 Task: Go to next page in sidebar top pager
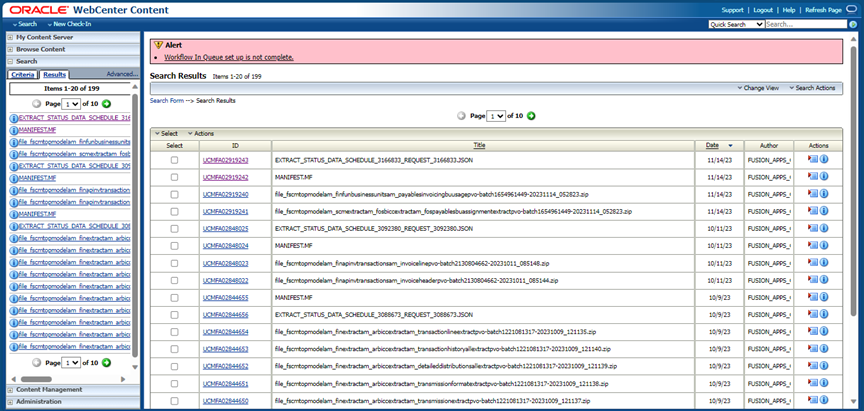click(106, 103)
